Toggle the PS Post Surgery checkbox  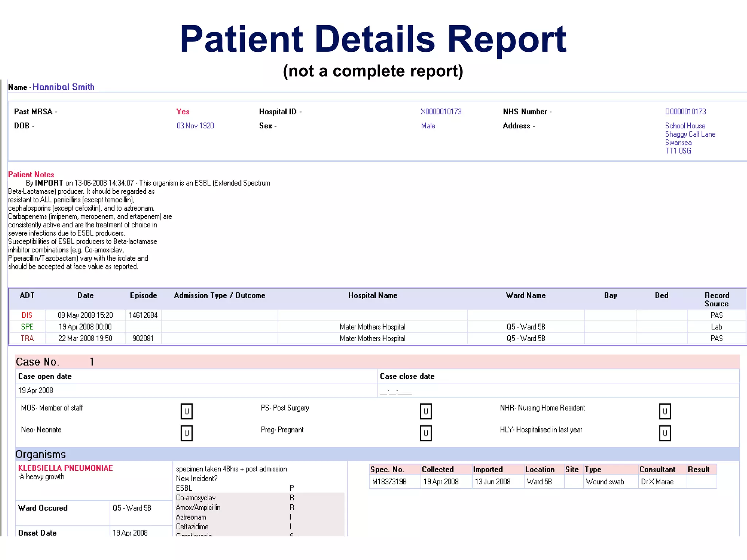click(x=426, y=411)
